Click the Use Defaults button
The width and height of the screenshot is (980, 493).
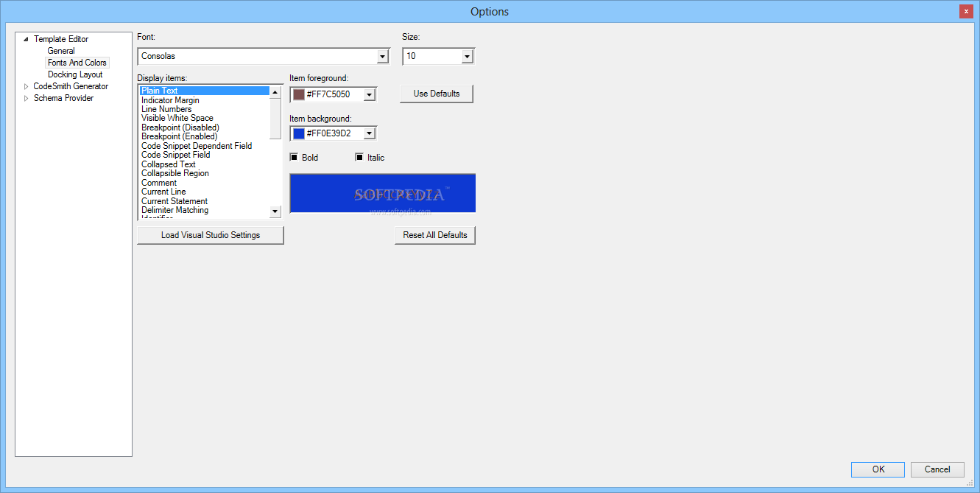coord(437,94)
